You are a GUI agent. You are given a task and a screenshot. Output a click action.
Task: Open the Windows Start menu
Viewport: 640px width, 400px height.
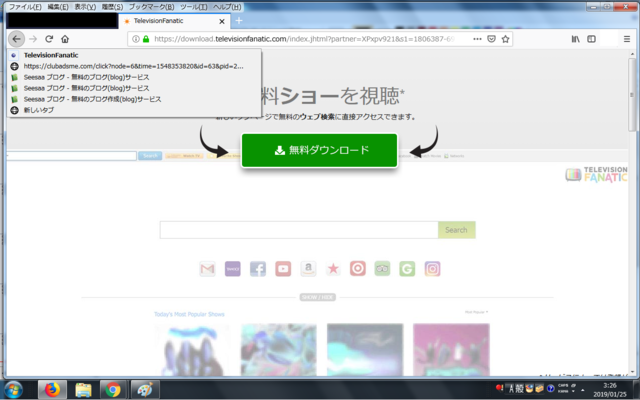[x=13, y=390]
